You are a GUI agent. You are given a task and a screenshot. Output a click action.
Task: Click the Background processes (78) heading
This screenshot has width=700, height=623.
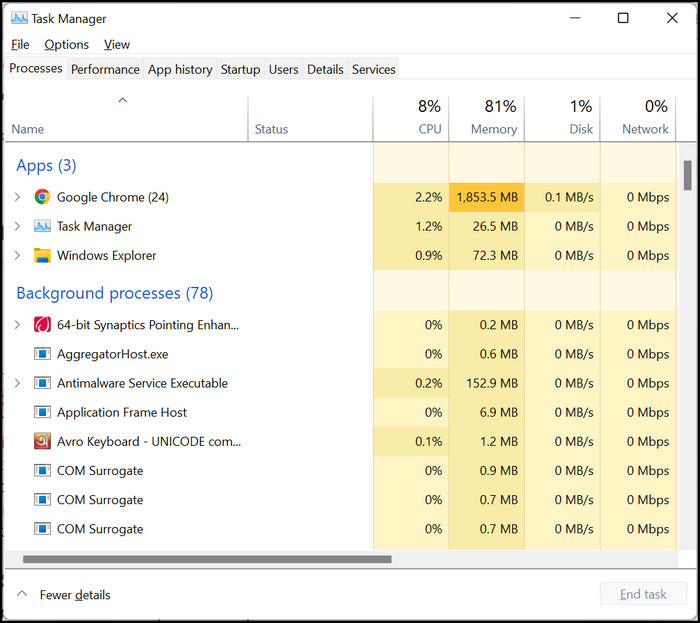[115, 293]
